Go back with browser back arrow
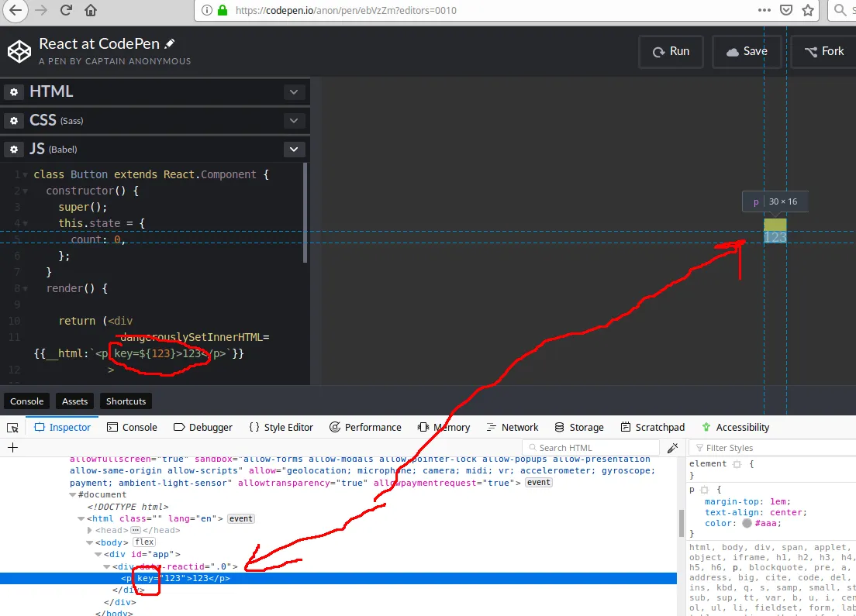The image size is (856, 616). tap(16, 10)
